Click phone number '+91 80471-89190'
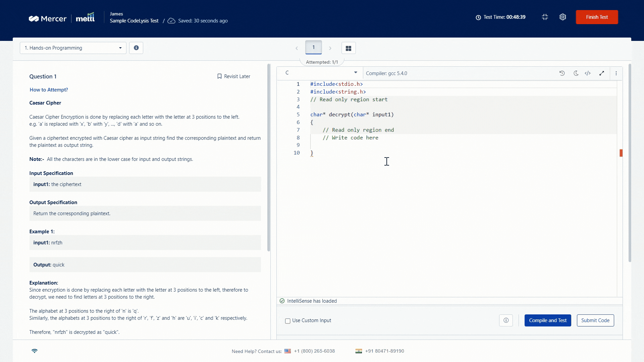Image resolution: width=644 pixels, height=362 pixels. [385, 351]
